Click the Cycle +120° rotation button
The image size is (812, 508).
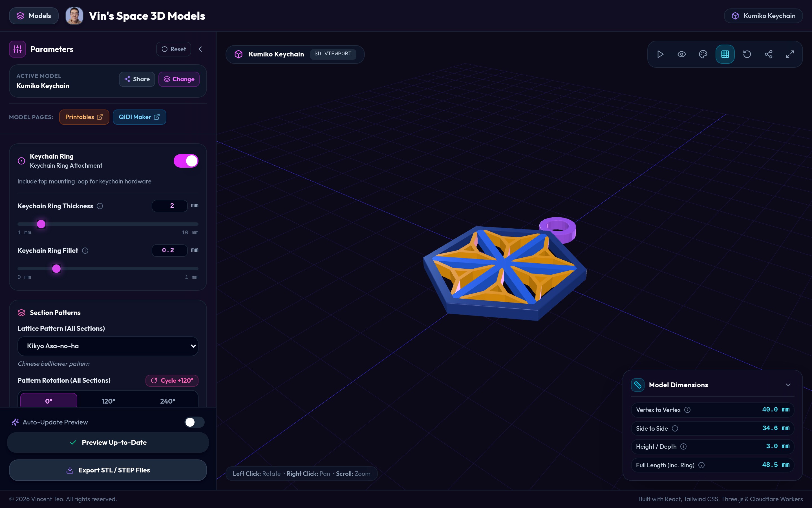coord(172,380)
